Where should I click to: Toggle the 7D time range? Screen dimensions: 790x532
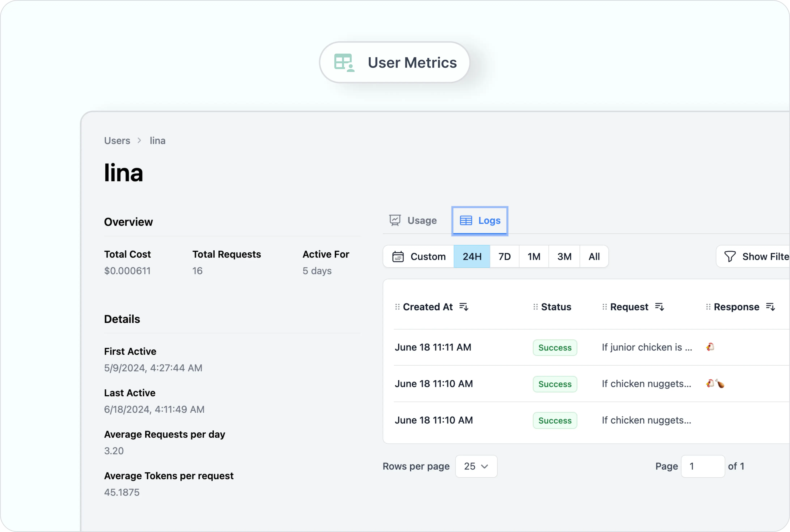click(x=504, y=256)
